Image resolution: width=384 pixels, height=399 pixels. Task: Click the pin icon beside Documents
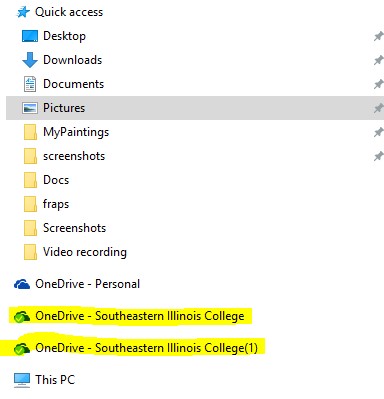coord(378,84)
